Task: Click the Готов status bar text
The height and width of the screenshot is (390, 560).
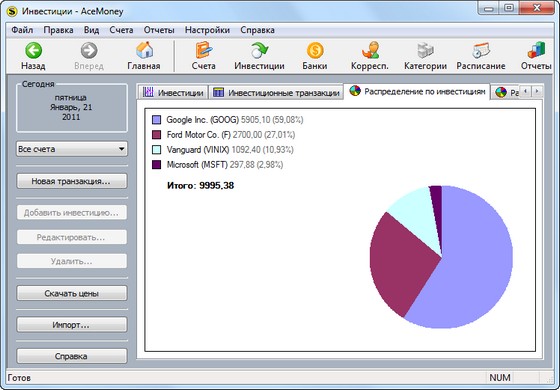Action: 19,378
